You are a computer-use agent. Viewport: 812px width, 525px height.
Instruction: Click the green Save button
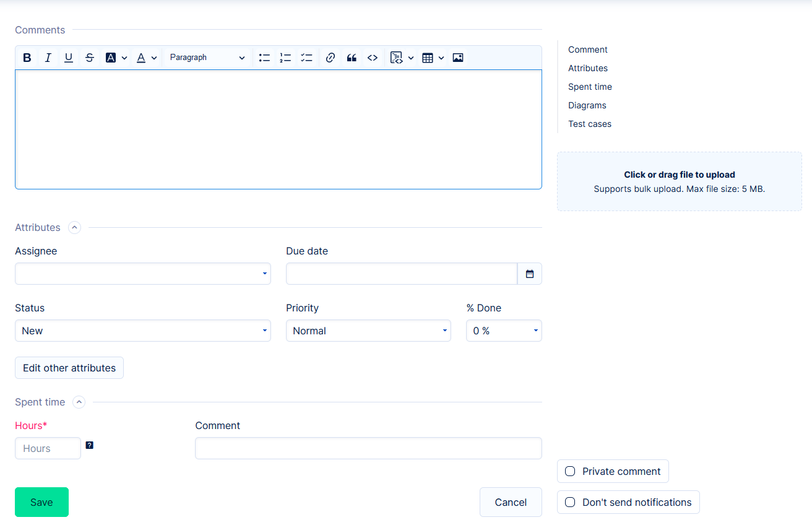click(41, 502)
